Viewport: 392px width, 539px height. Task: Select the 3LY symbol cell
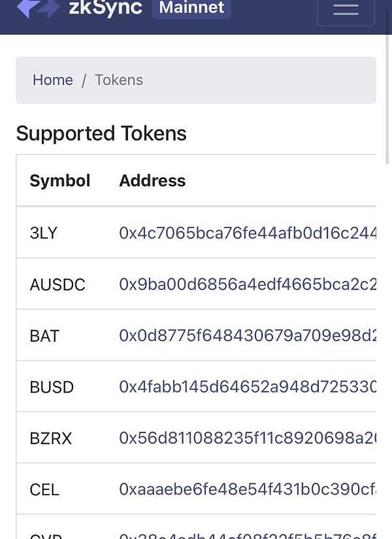[44, 233]
